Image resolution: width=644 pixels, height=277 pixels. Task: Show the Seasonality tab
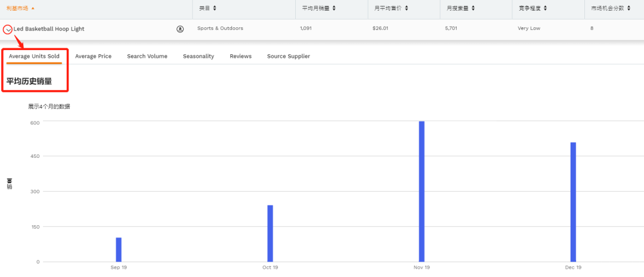point(199,56)
